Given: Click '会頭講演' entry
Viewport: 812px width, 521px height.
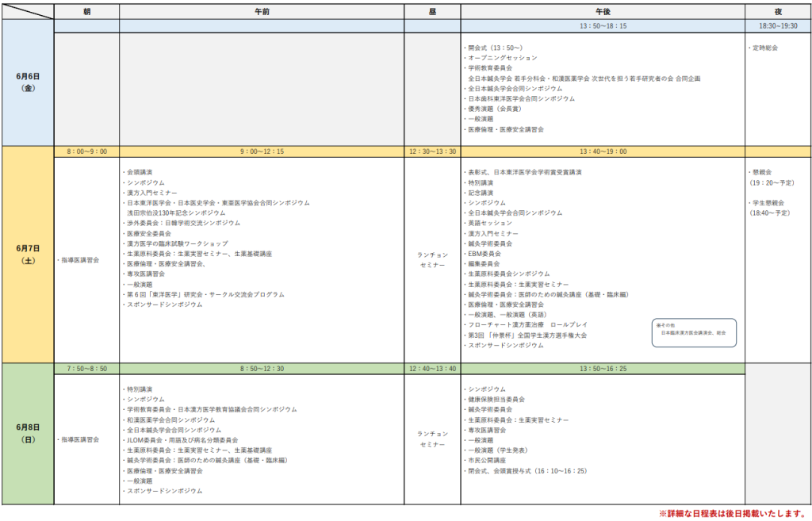Looking at the screenshot, I should click(138, 172).
